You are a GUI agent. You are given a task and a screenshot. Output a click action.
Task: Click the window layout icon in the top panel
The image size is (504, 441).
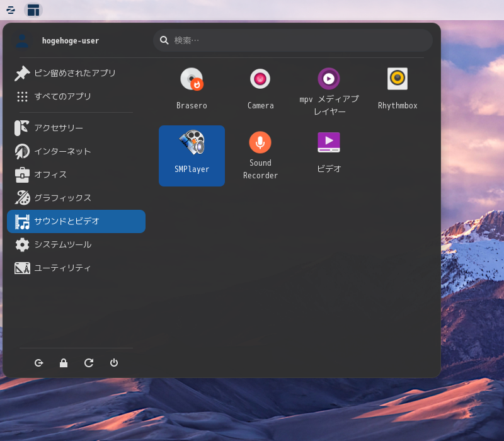coord(33,10)
